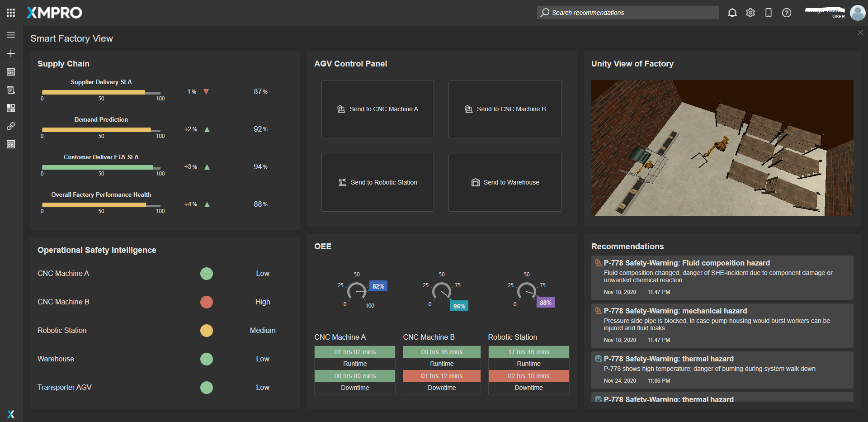
Task: Send the AGV to CNC Machine A
Action: tap(377, 109)
